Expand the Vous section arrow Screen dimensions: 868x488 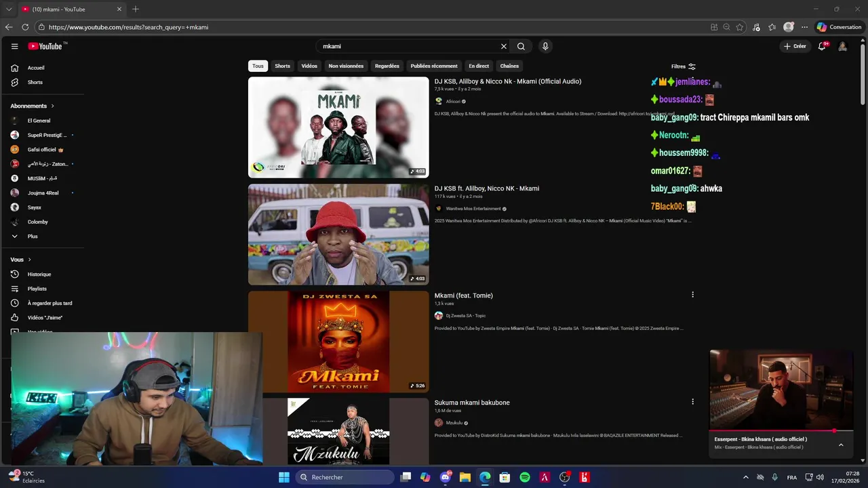pyautogui.click(x=29, y=260)
